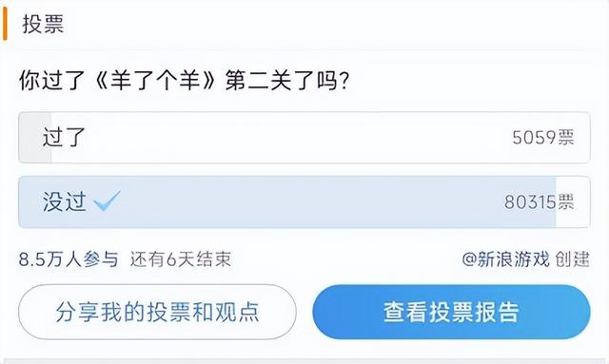Image resolution: width=609 pixels, height=364 pixels.
Task: Click the blue checkmark next to 没过
Action: coord(107,201)
